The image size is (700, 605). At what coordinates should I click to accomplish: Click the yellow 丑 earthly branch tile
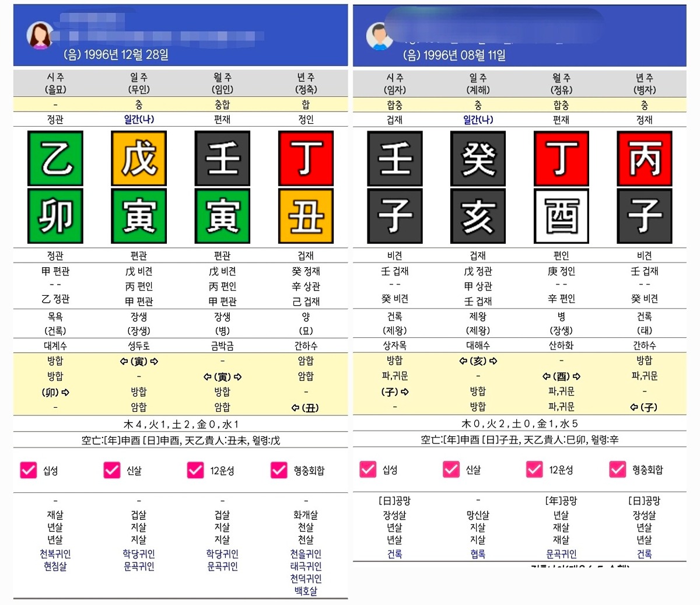(x=306, y=216)
